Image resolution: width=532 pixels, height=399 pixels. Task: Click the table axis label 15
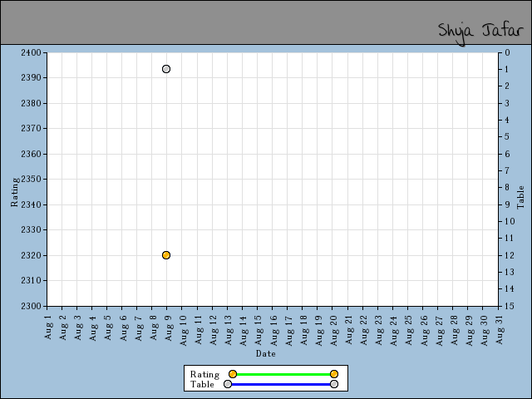click(x=510, y=306)
